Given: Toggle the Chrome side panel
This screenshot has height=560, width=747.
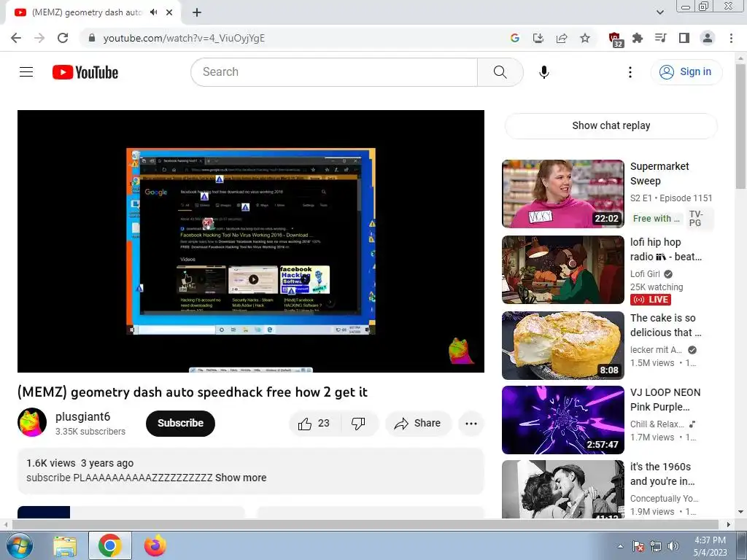Looking at the screenshot, I should coord(684,38).
